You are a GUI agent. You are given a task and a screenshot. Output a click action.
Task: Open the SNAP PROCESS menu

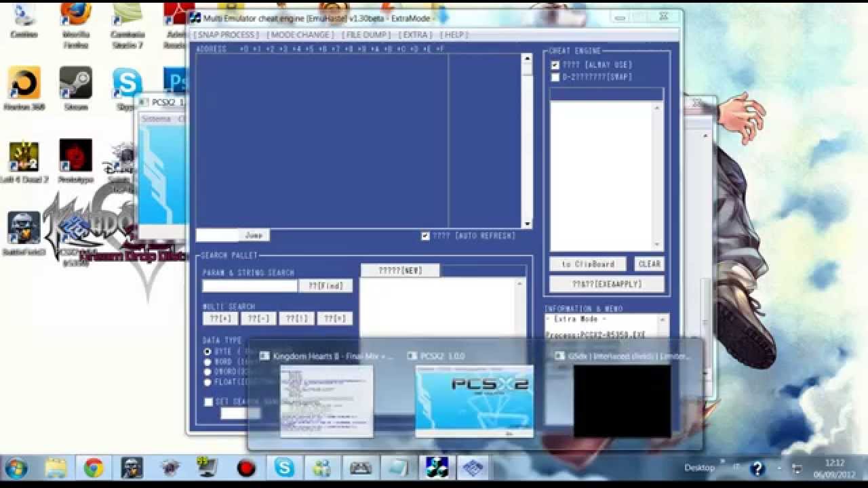point(226,35)
